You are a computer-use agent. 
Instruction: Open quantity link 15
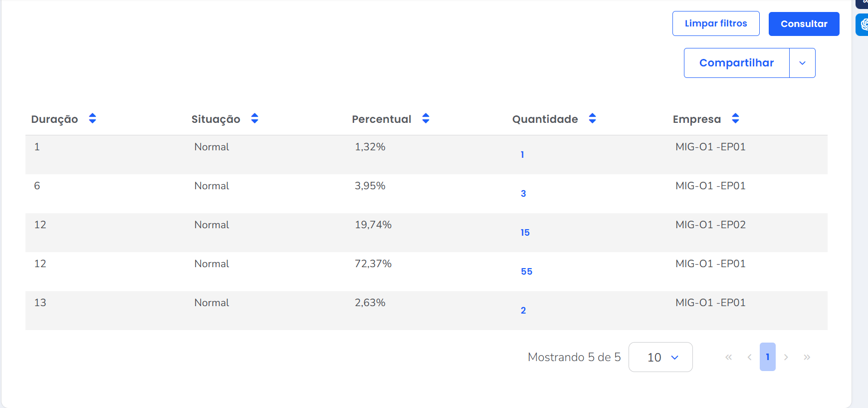525,233
